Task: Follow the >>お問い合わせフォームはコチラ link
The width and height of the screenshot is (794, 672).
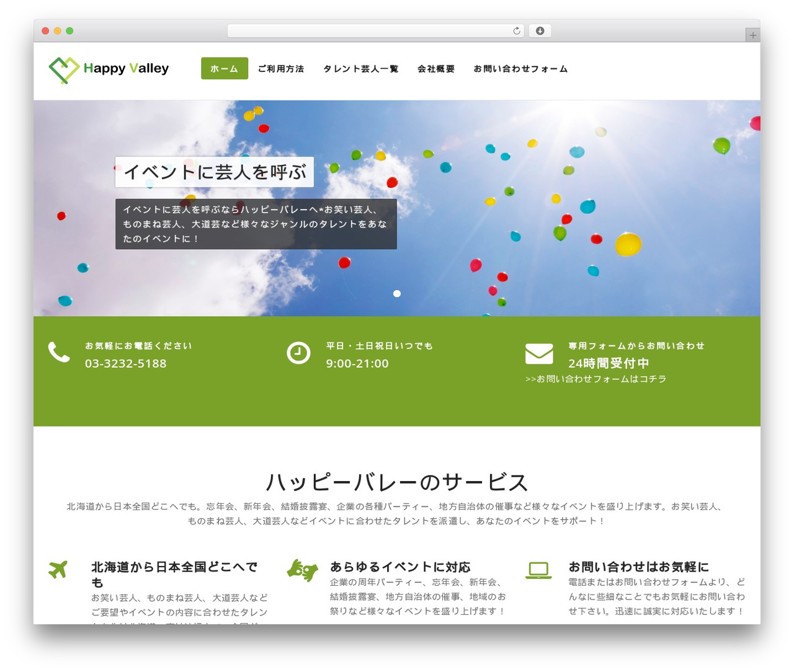Action: pyautogui.click(x=595, y=379)
